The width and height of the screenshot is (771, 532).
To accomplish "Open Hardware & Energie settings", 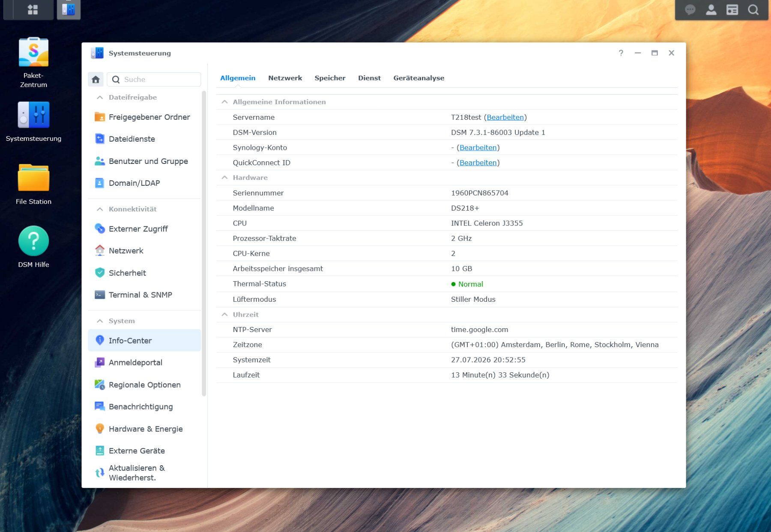I will (144, 428).
